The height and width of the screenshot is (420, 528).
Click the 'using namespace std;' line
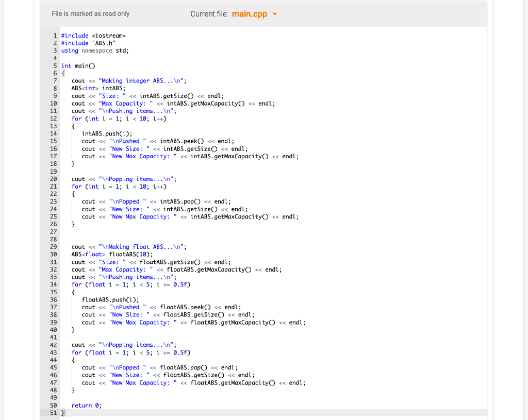pos(95,51)
